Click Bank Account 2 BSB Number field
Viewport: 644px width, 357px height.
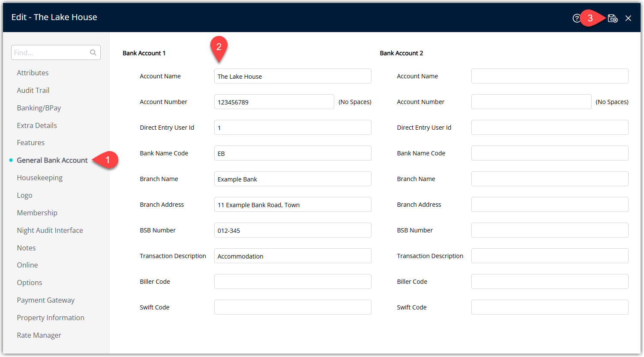coord(550,230)
